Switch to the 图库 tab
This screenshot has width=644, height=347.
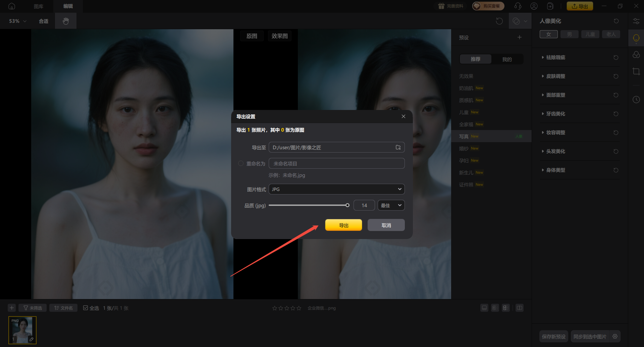click(39, 6)
